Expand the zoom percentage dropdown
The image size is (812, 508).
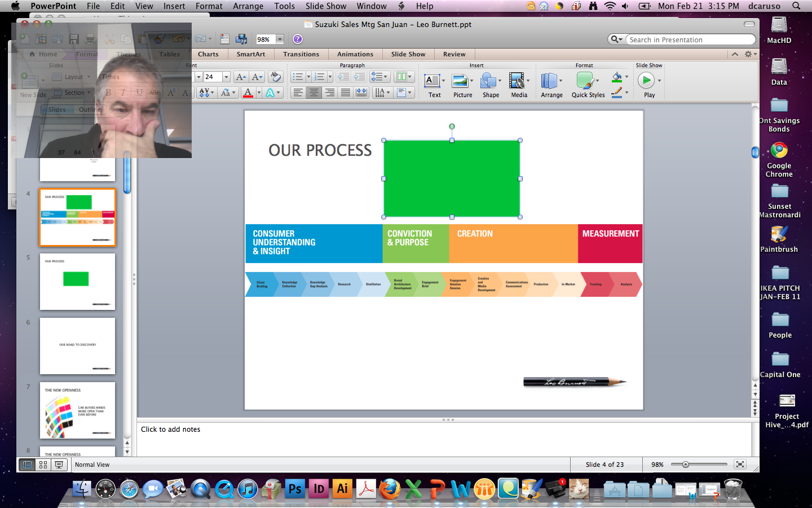coord(280,40)
